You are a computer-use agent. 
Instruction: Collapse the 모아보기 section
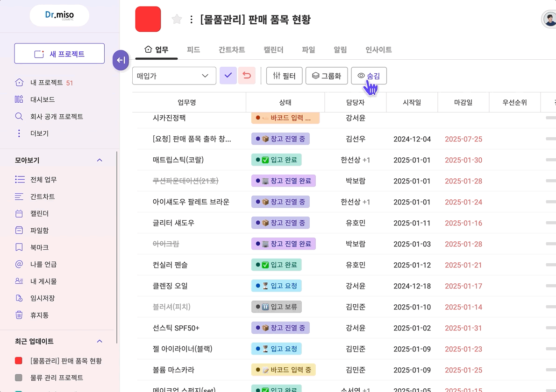click(100, 160)
